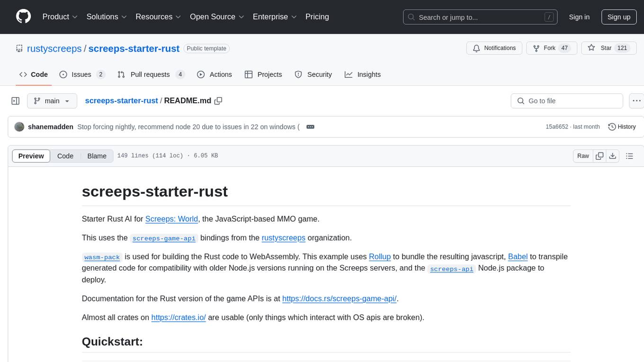Image resolution: width=644 pixels, height=362 pixels.
Task: Click the Quickstart heading
Action: (x=112, y=341)
